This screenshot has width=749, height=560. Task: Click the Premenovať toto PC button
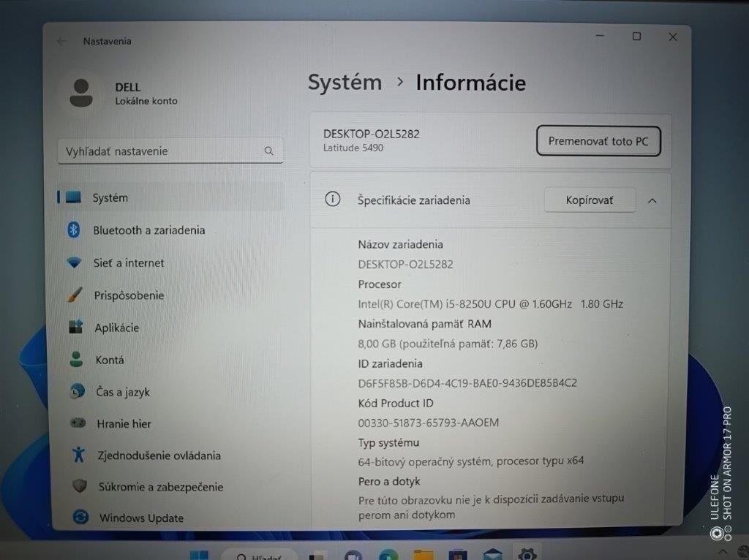tap(598, 140)
